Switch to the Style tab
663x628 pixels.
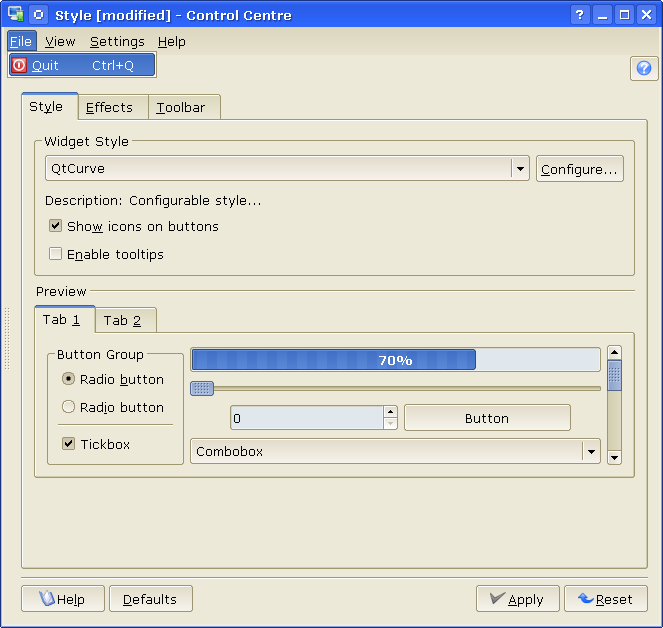pos(49,106)
